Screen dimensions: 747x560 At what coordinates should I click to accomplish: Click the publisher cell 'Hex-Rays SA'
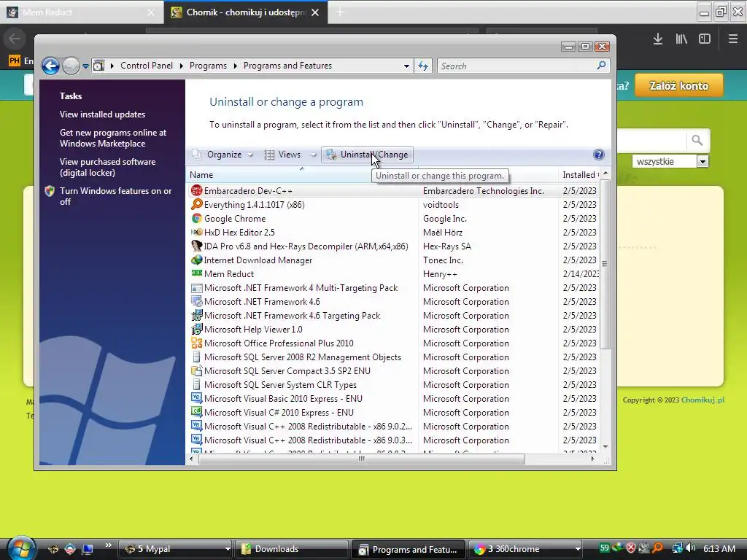pos(447,246)
